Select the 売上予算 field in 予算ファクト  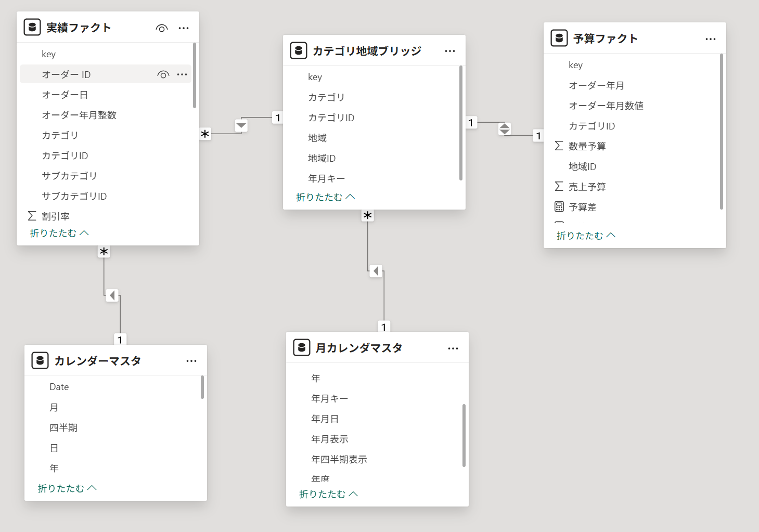click(587, 187)
